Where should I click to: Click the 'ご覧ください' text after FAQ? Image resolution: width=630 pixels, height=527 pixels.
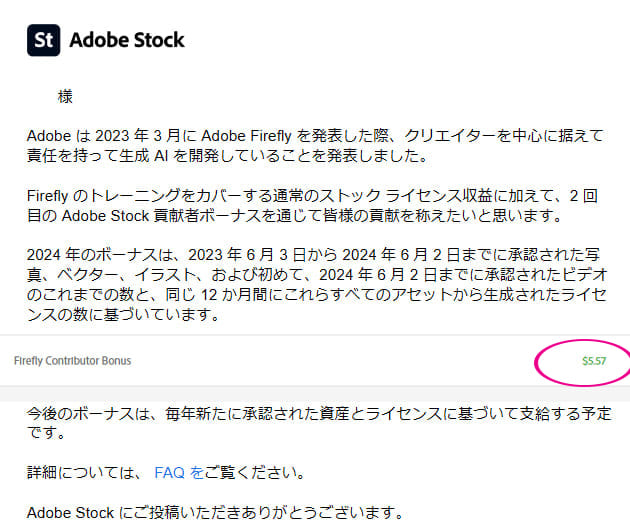tap(254, 472)
